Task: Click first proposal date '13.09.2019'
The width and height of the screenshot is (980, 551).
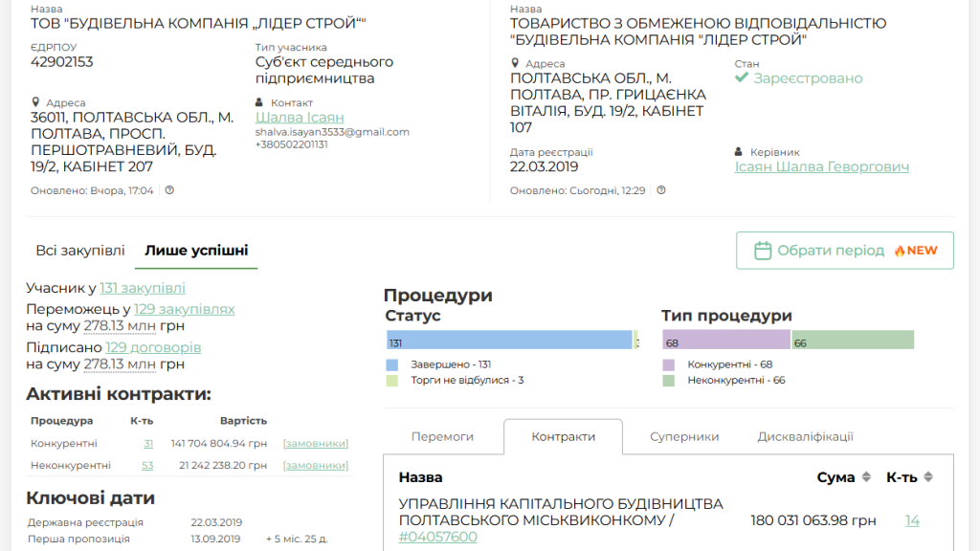Action: (x=215, y=539)
